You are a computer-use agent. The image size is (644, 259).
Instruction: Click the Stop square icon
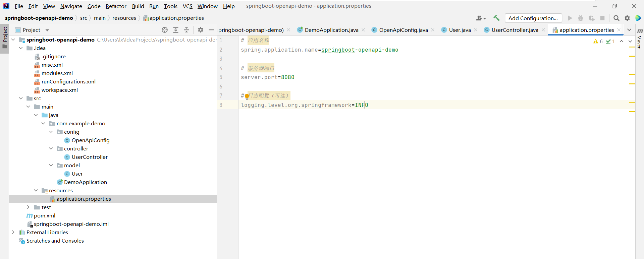[x=602, y=18]
